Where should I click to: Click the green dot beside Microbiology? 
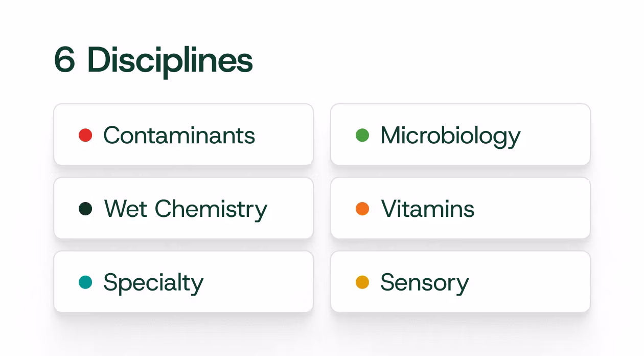pos(362,135)
